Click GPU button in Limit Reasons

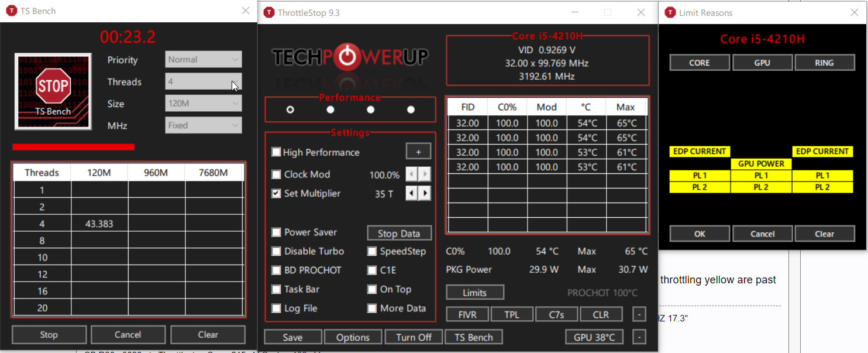tap(762, 63)
